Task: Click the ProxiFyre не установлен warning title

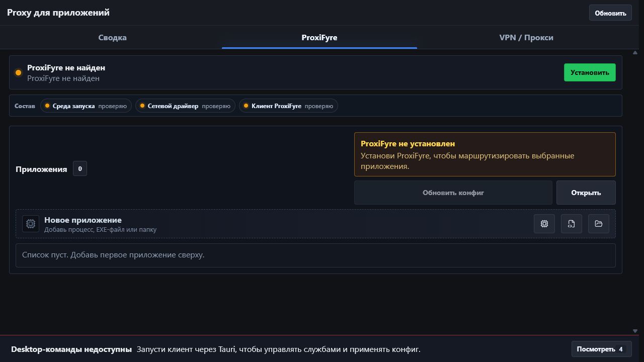Action: coord(408,144)
